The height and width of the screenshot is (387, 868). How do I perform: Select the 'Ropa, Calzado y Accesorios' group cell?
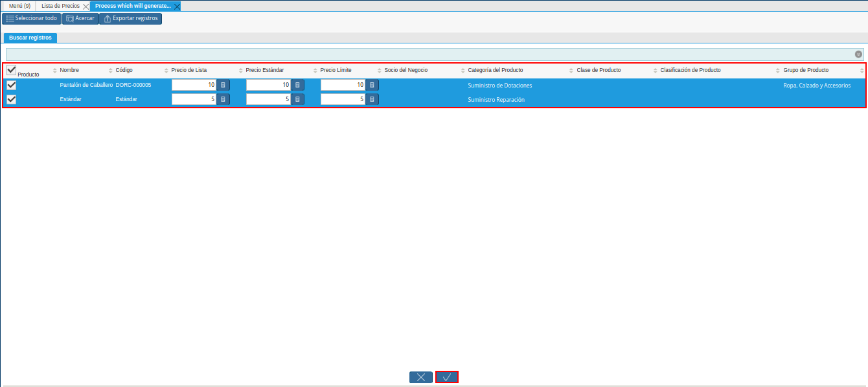(817, 86)
